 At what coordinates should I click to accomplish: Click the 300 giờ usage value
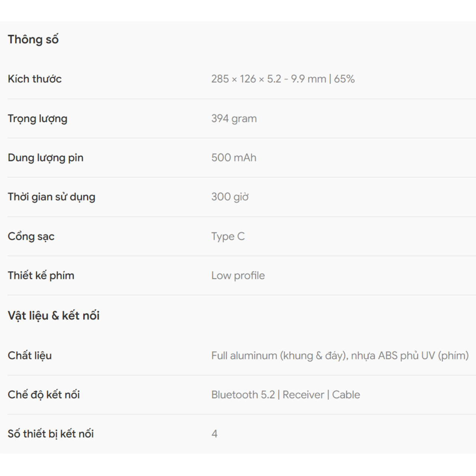pyautogui.click(x=230, y=197)
